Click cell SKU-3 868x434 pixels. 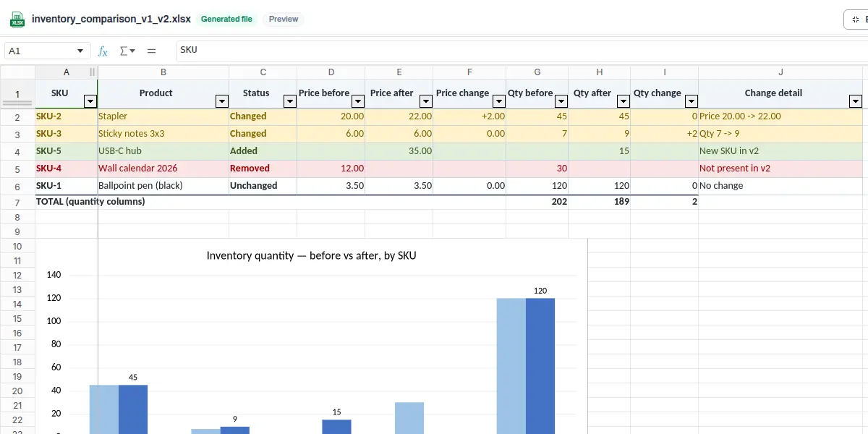67,134
